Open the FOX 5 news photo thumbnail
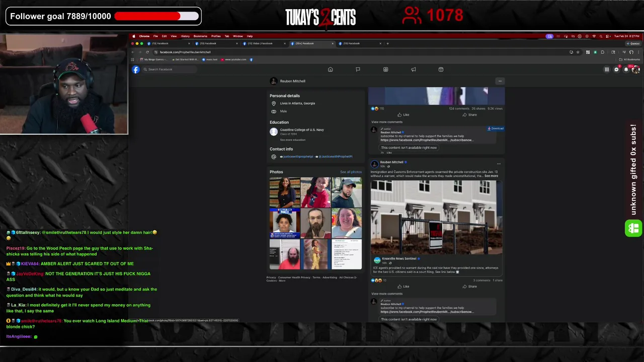The height and width of the screenshot is (362, 644). tap(285, 223)
